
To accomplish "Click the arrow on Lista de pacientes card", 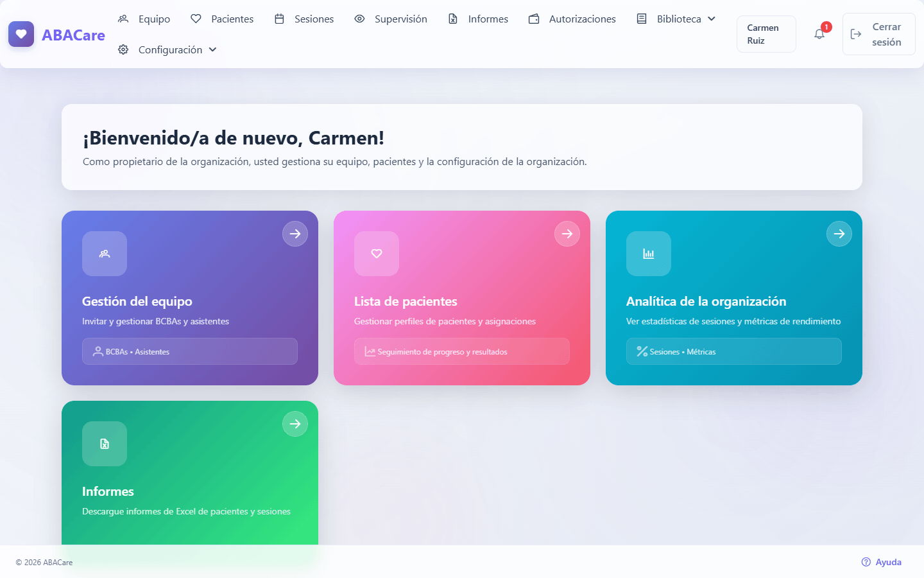I will (x=567, y=234).
